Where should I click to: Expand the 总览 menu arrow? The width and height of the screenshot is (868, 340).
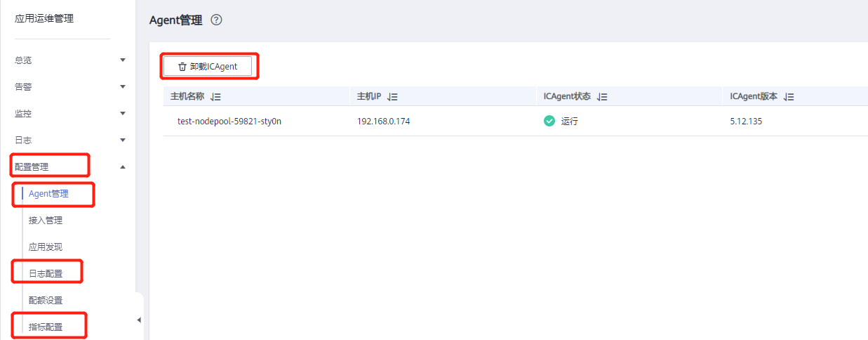tap(123, 60)
